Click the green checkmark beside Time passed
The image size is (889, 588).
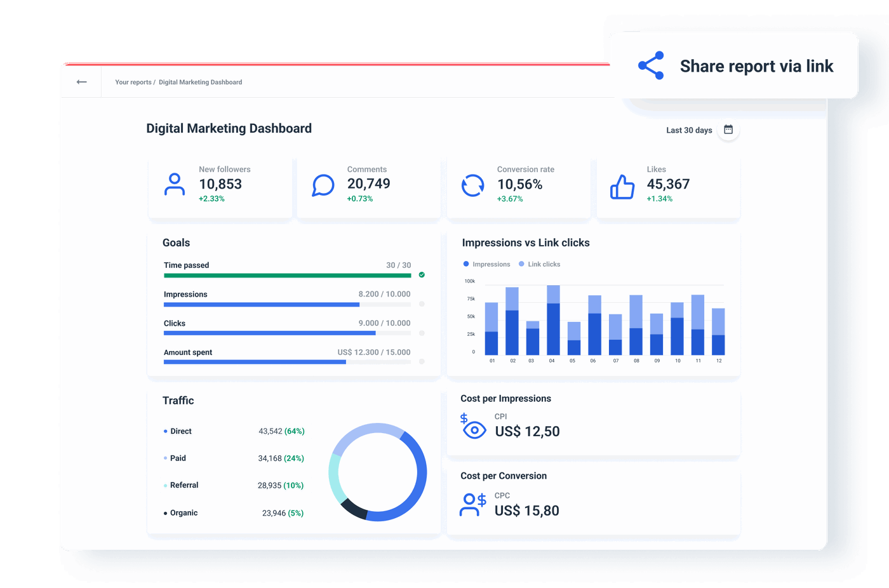pos(421,275)
